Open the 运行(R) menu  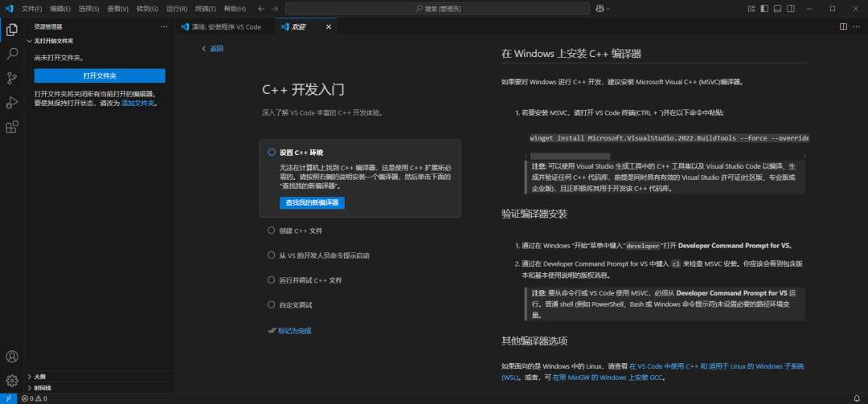point(177,9)
